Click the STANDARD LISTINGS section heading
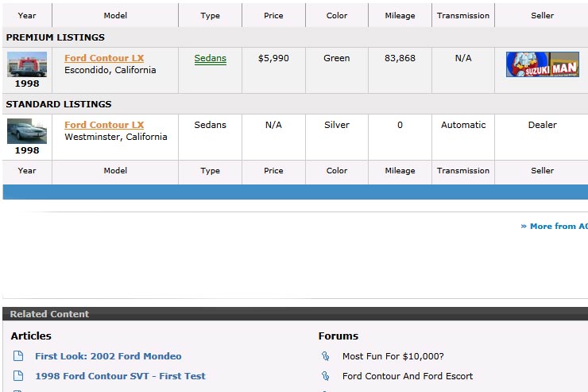The width and height of the screenshot is (588, 392). pyautogui.click(x=59, y=104)
